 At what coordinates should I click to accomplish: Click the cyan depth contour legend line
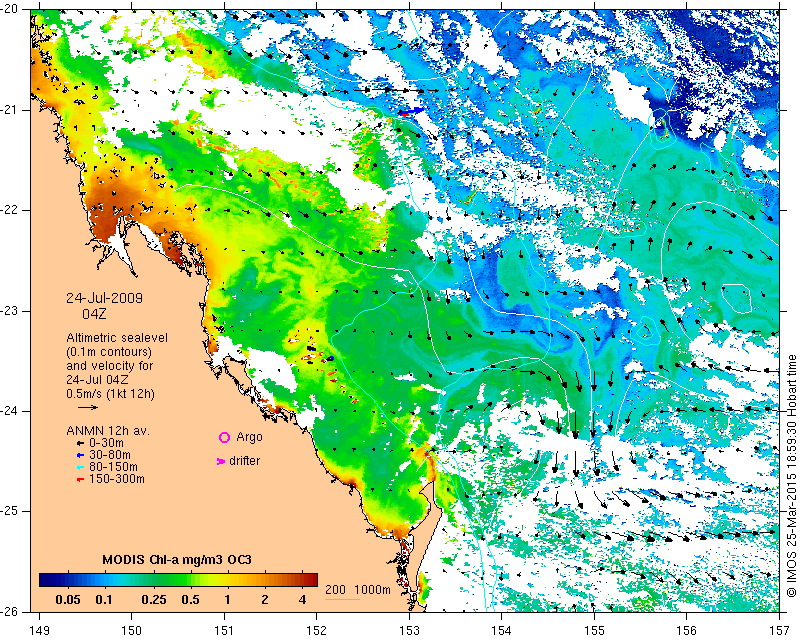342,599
